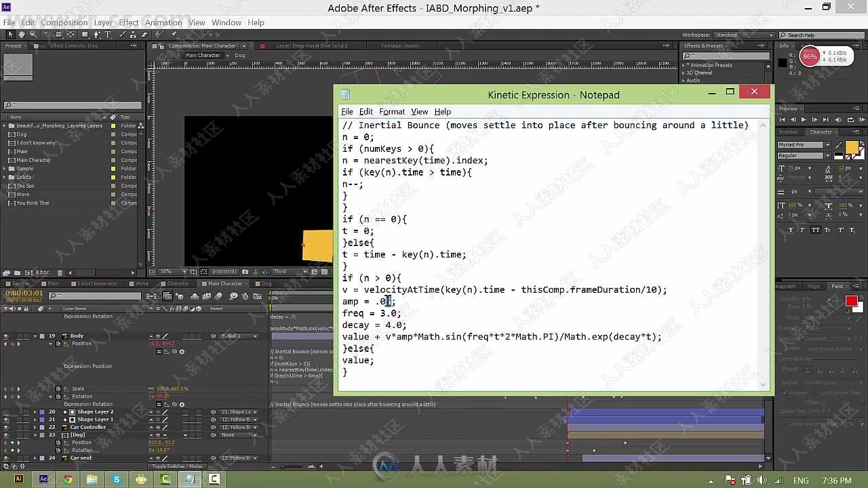Select the Horizontal Type tool
This screenshot has width=868, height=488.
(108, 34)
